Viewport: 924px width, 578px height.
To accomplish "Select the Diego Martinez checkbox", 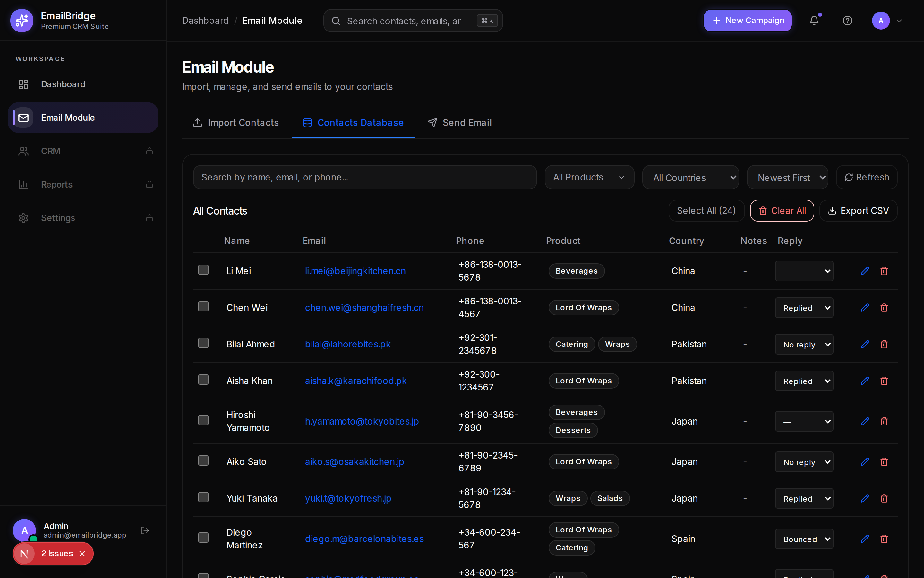I will click(x=203, y=538).
